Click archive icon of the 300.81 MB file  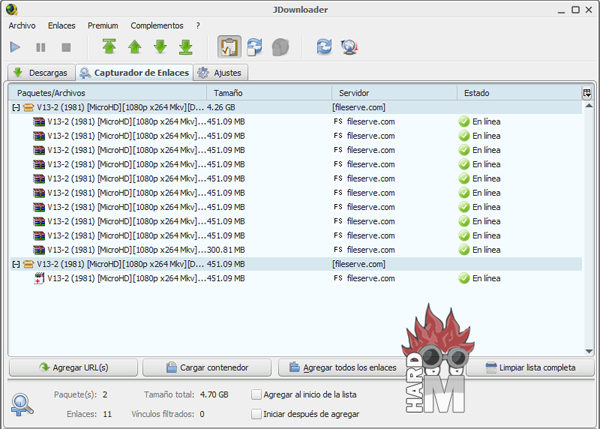pyautogui.click(x=39, y=250)
